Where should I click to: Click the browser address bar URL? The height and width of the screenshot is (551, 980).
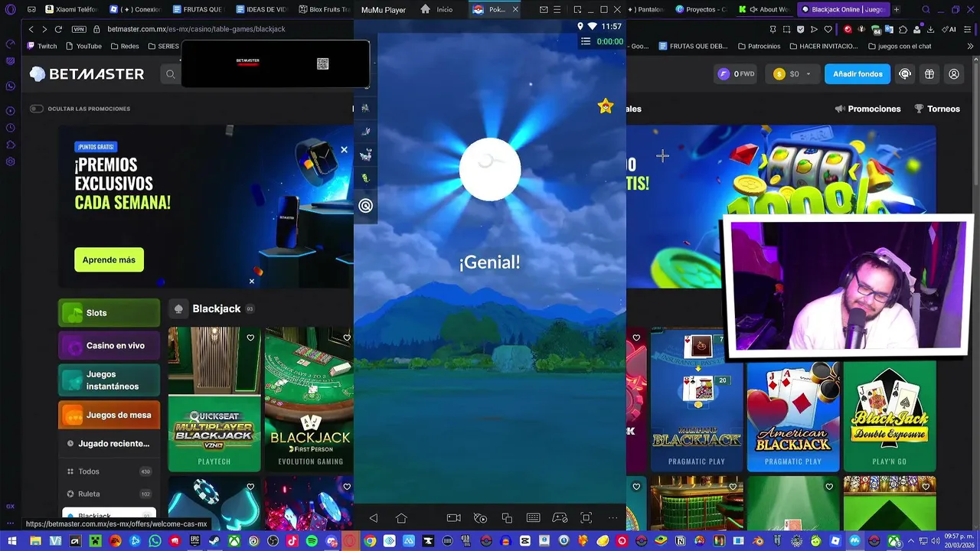coord(197,29)
